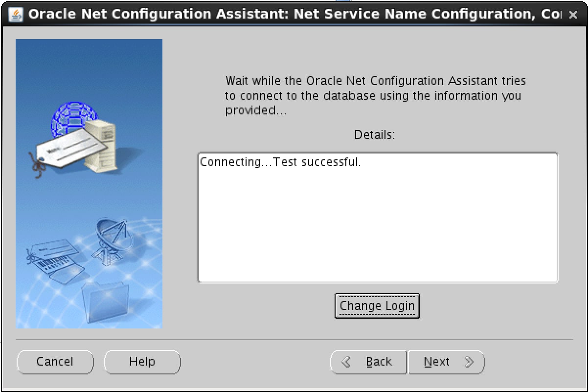This screenshot has width=588, height=392.
Task: Click the Java coffee cup title bar icon
Action: point(16,14)
